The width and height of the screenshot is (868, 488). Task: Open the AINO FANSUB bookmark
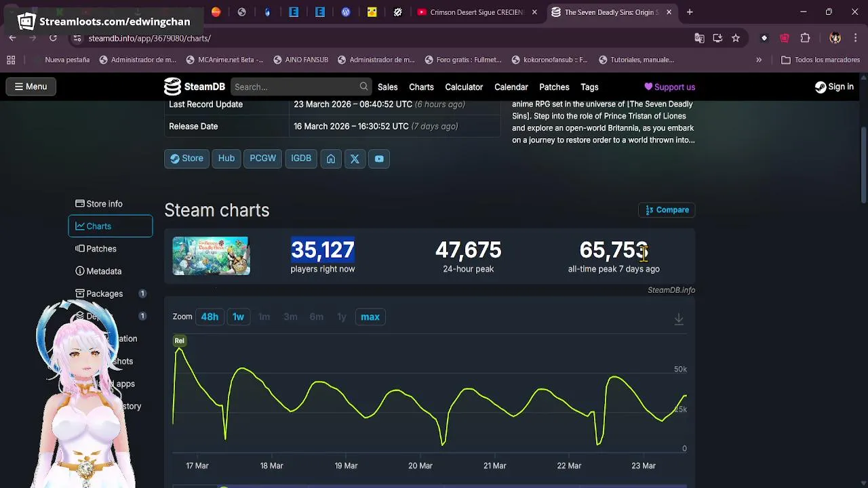tap(300, 60)
